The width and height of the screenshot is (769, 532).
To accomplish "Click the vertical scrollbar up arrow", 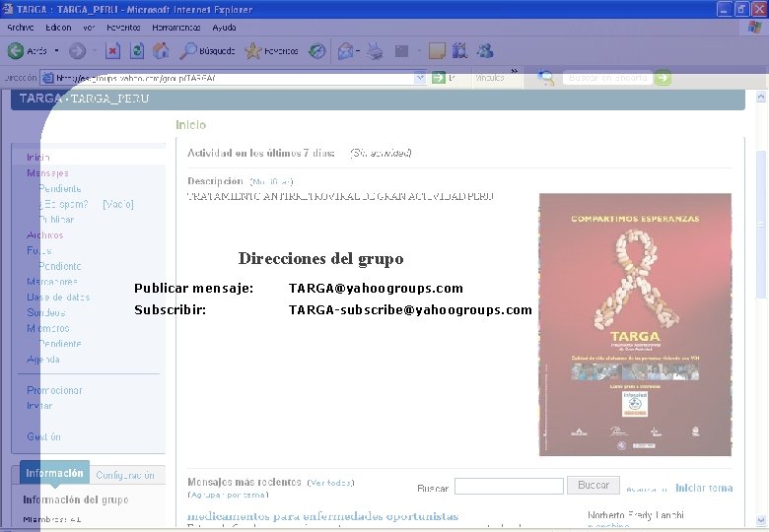I will pyautogui.click(x=761, y=97).
